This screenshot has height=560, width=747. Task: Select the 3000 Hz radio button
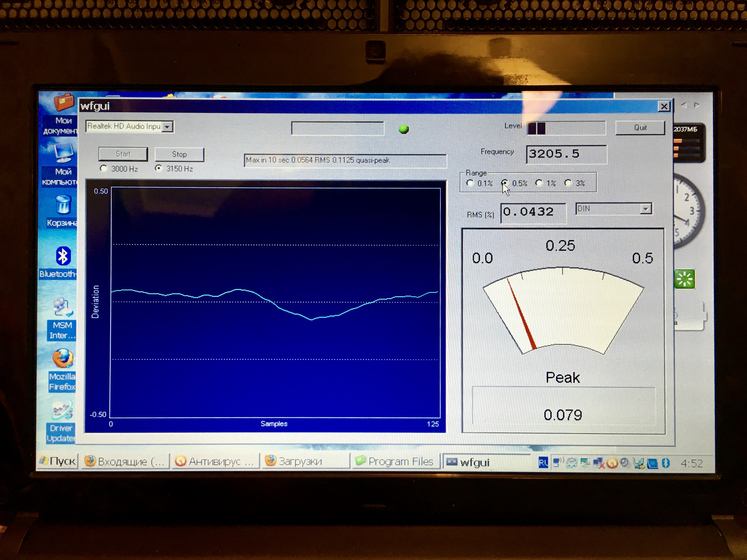point(104,168)
